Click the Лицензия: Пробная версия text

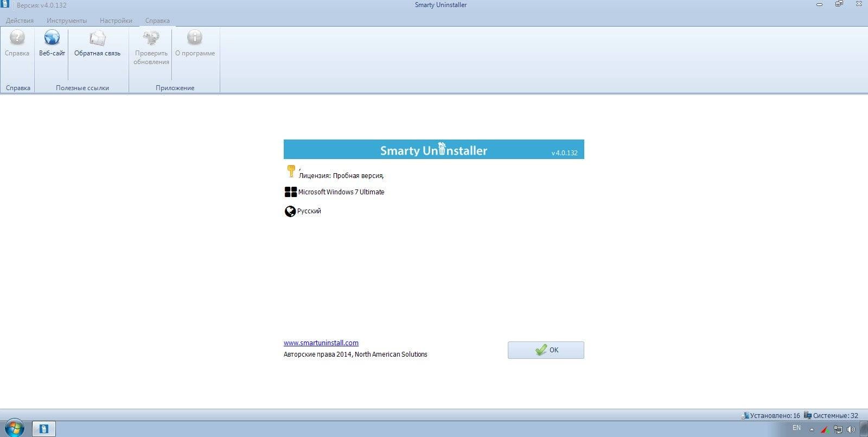pos(341,176)
